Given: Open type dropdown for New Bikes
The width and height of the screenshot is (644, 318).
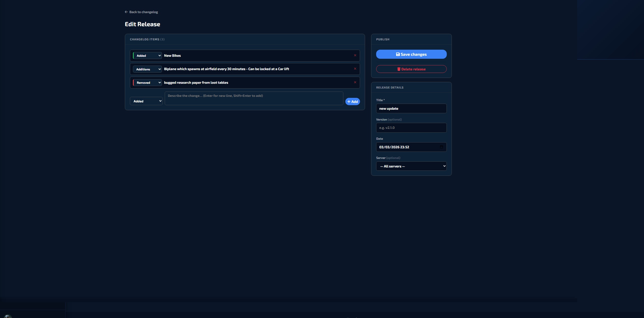Looking at the screenshot, I should [x=148, y=55].
